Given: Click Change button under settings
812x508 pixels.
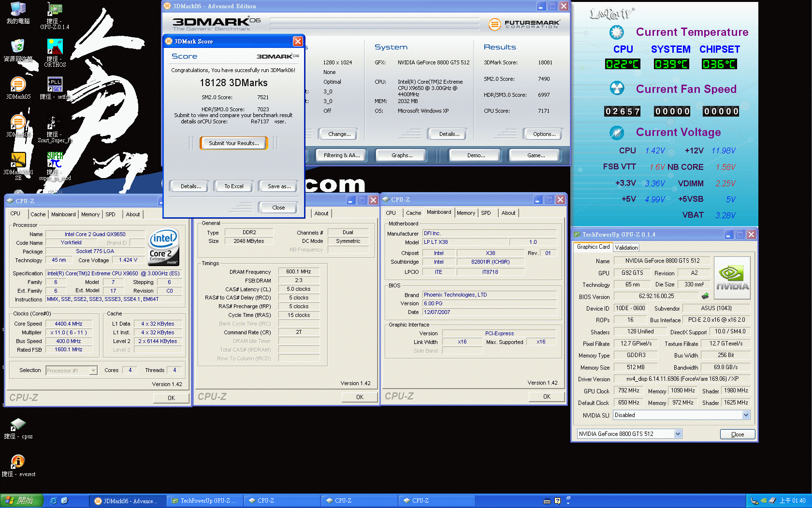Looking at the screenshot, I should point(339,134).
